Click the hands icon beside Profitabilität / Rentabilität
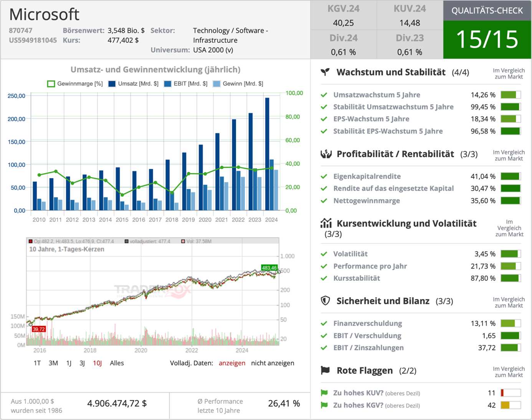The width and height of the screenshot is (532, 420). pyautogui.click(x=326, y=154)
